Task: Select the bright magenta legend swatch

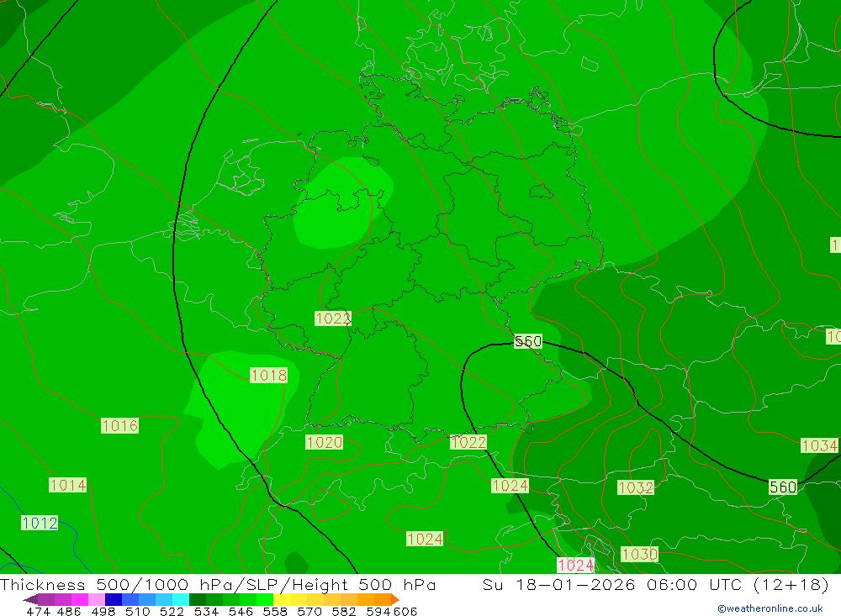Action: point(80,599)
